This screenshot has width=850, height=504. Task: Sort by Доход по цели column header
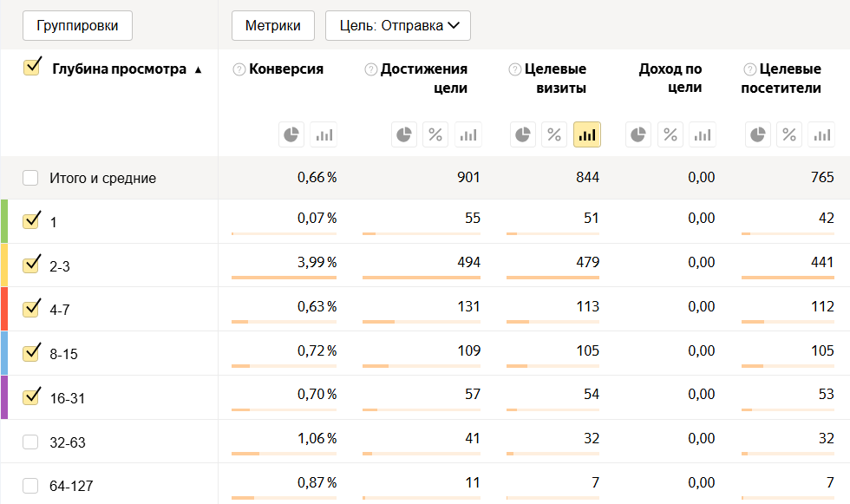[x=670, y=78]
